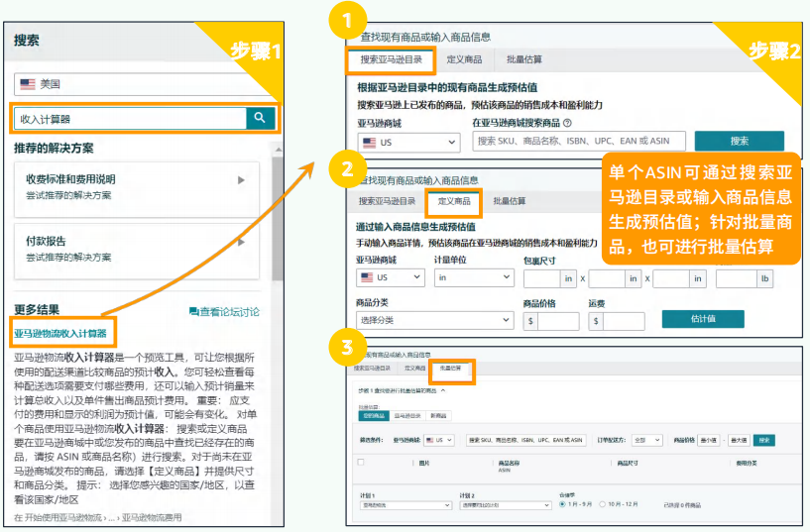Click the help question mark next to 在亚马逊商城搜索商品
The width and height of the screenshot is (810, 532).
pyautogui.click(x=568, y=123)
